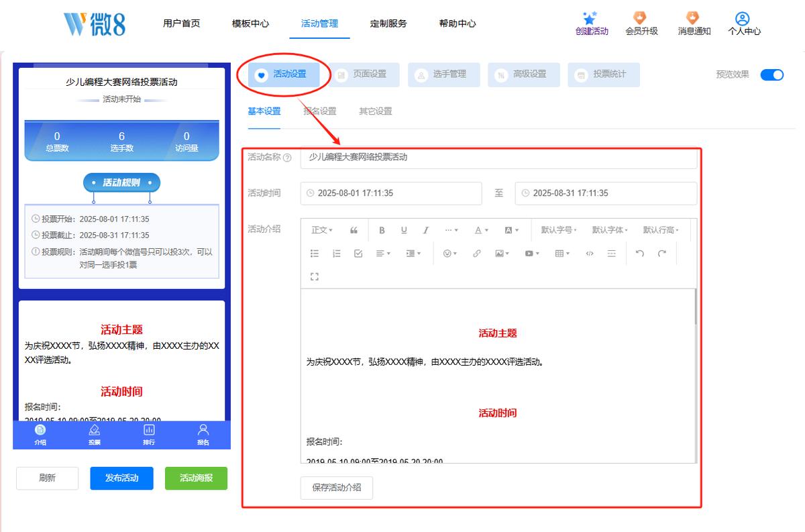
Task: Click the 保存活动介绍 button
Action: click(x=337, y=488)
